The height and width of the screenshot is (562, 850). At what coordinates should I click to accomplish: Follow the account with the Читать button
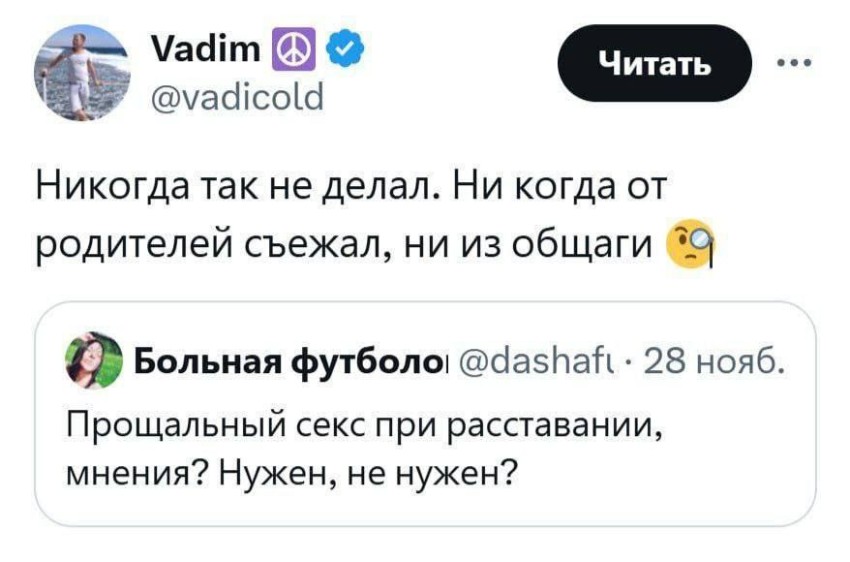(654, 63)
